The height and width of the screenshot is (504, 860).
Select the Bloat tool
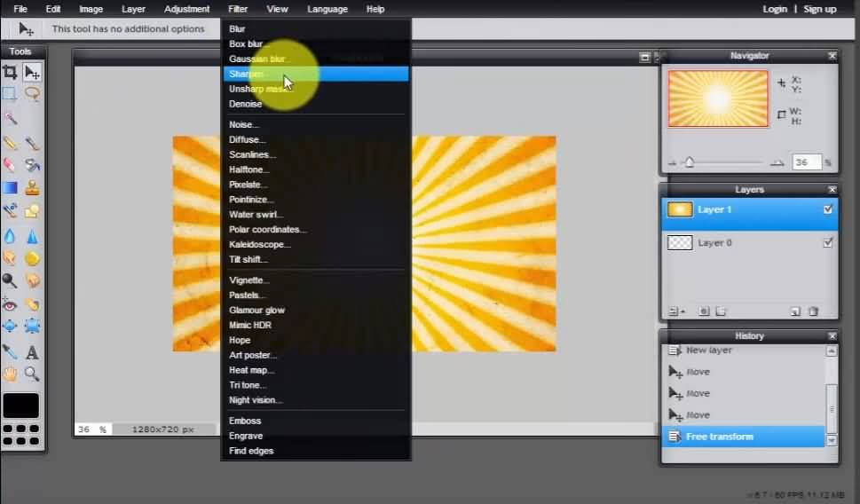(x=10, y=327)
